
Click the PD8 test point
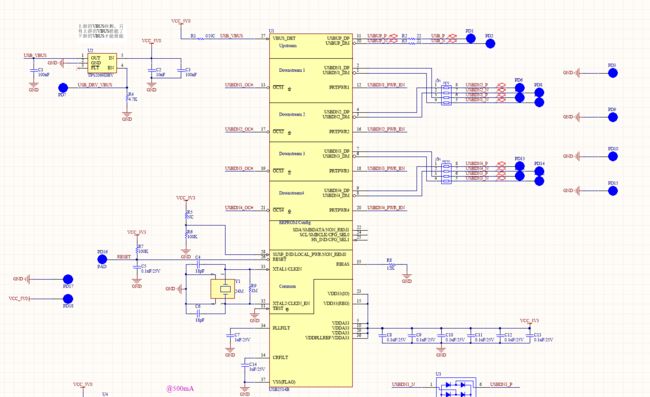(539, 92)
